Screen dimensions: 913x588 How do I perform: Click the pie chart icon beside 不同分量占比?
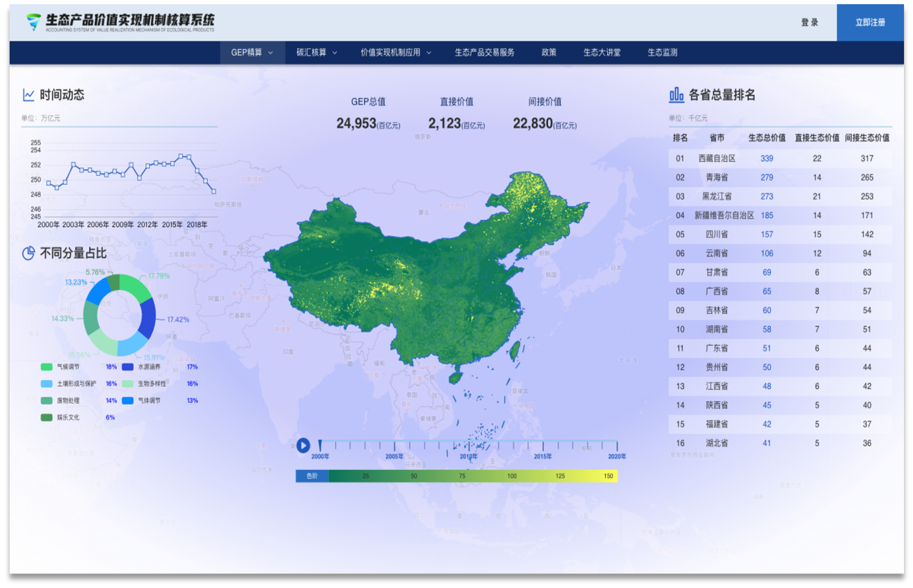(28, 253)
